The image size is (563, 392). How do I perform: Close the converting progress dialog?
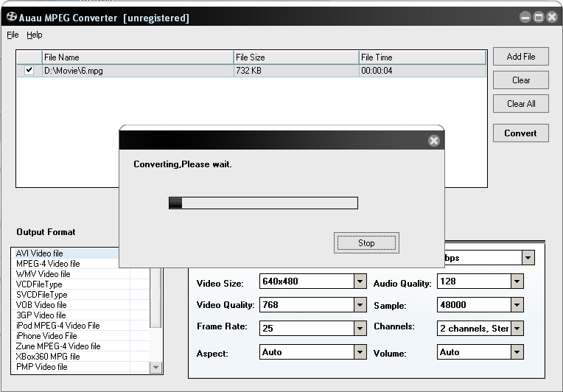pos(434,141)
